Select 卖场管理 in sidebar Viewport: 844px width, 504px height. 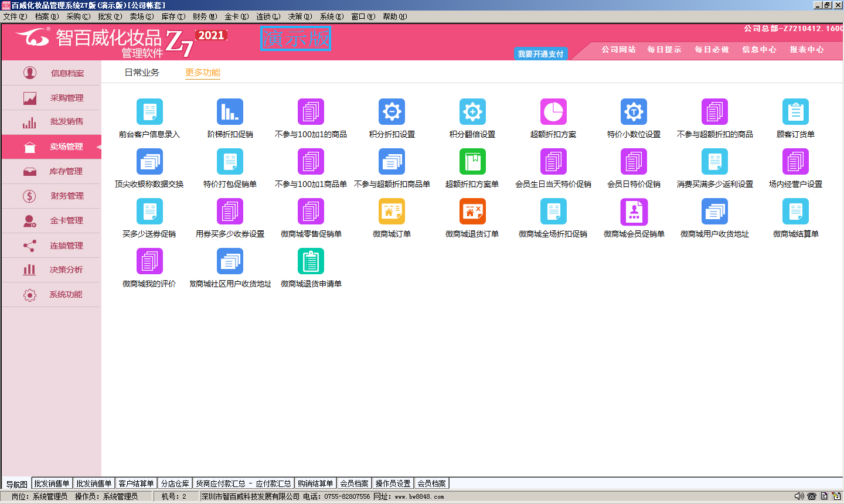(52, 147)
